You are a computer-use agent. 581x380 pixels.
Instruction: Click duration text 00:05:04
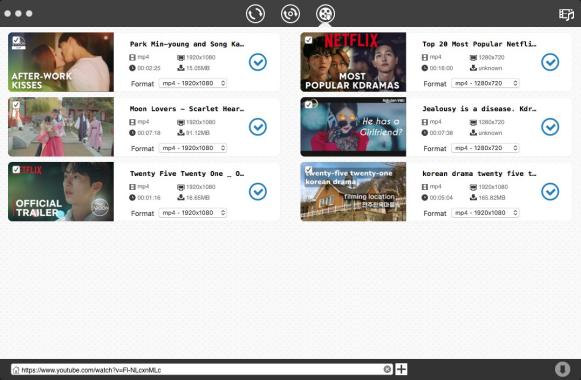click(x=441, y=198)
